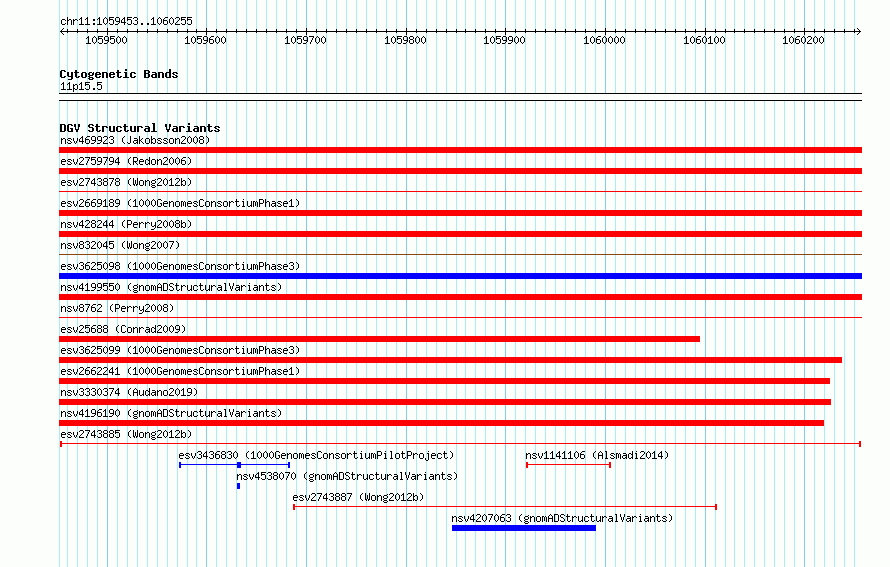Screen dimensions: 890x567
Task: Click the nsv469923 (Jakobsson2008) variant label
Action: tap(135, 140)
